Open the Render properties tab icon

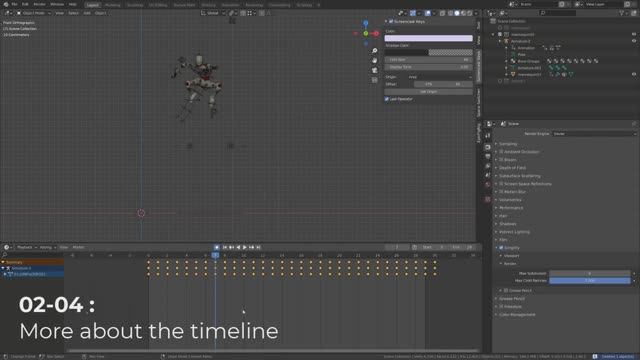pyautogui.click(x=488, y=147)
